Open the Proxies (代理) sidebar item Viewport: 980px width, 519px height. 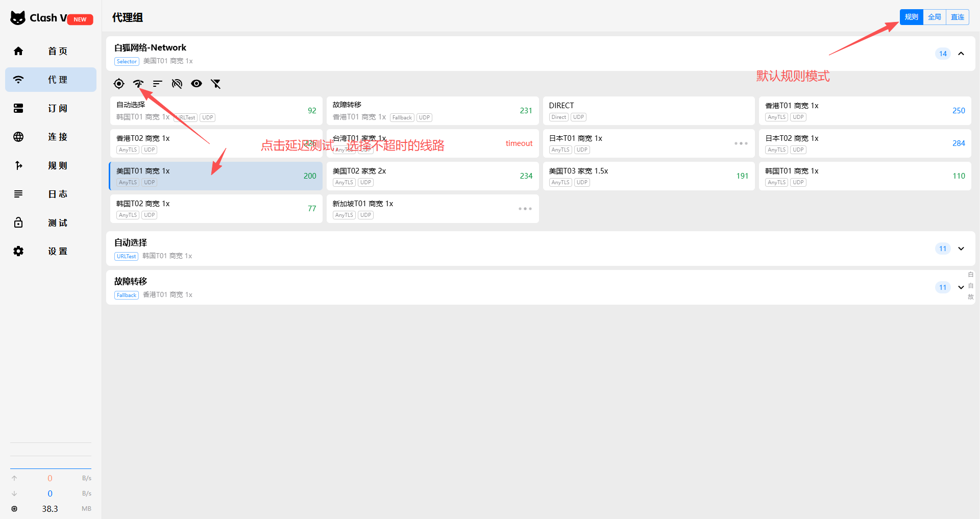51,80
